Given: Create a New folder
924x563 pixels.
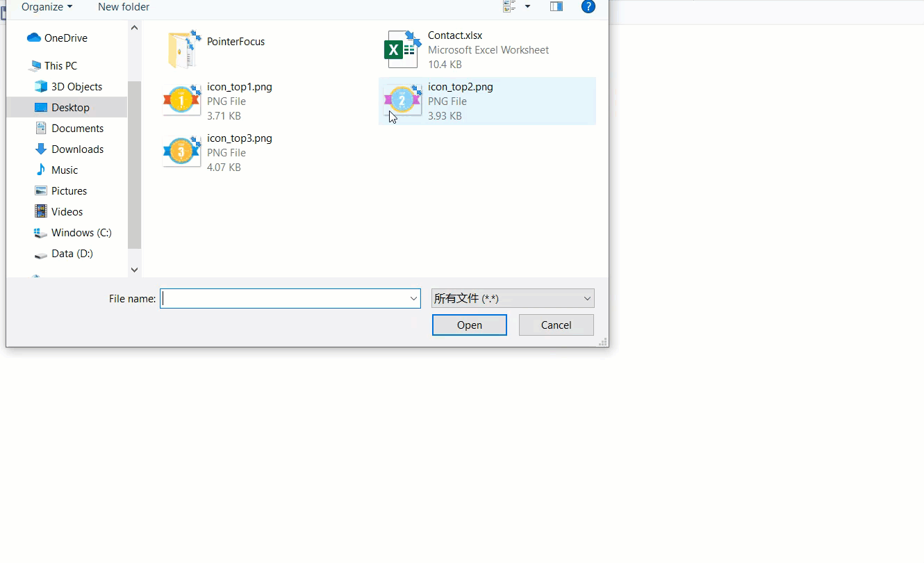Looking at the screenshot, I should click(x=123, y=7).
